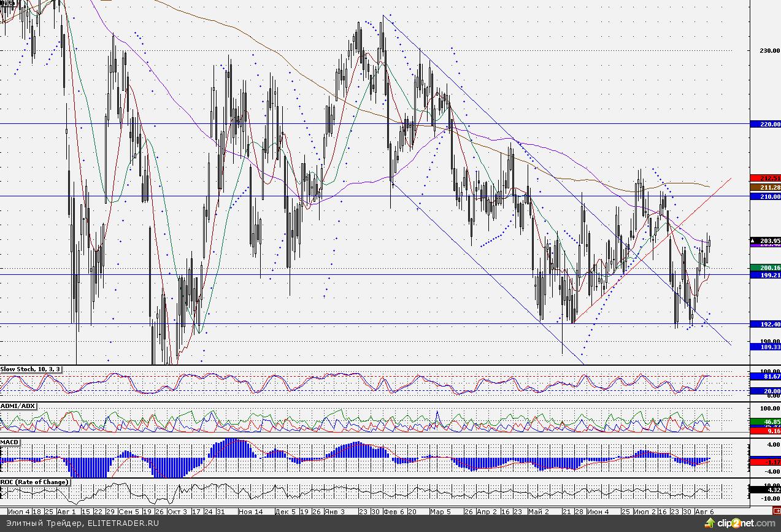Click the Авг 6 date on time axis
781x532 pixels.
(704, 511)
